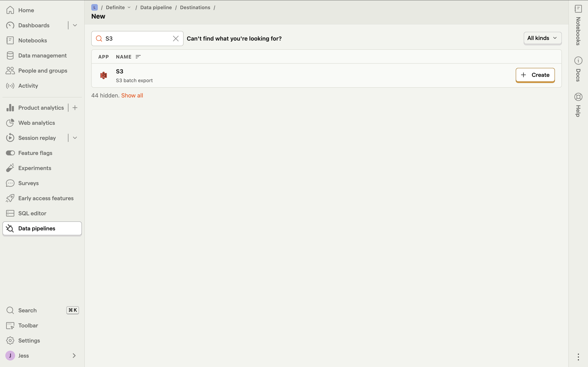Click the S3 destination app icon
The image size is (588, 367).
pyautogui.click(x=104, y=75)
